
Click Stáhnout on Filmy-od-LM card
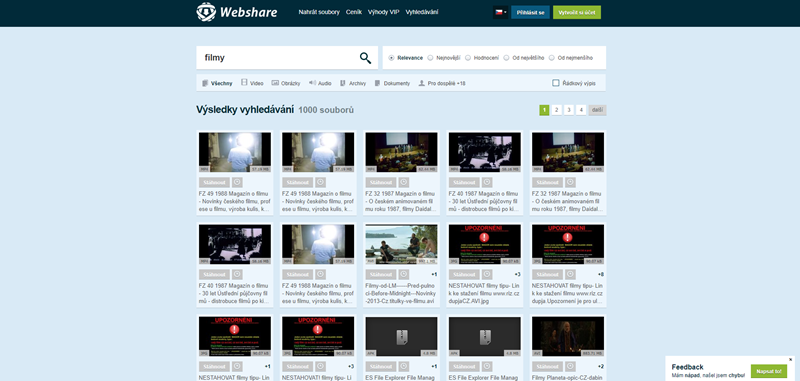pyautogui.click(x=381, y=274)
